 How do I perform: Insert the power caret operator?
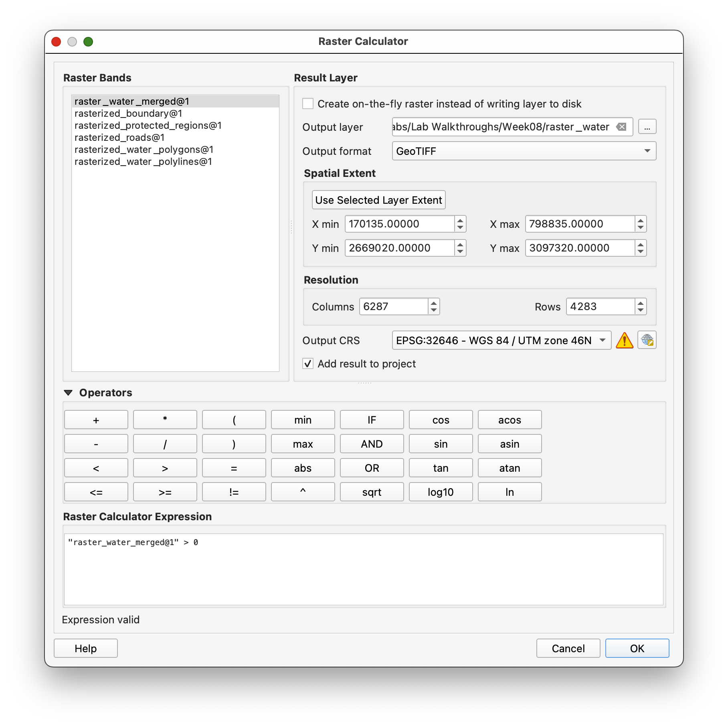tap(303, 492)
